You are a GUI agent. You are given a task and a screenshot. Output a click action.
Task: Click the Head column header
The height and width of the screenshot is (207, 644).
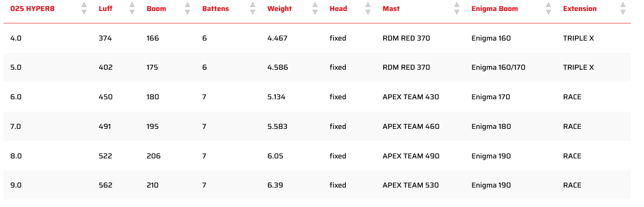pos(338,9)
